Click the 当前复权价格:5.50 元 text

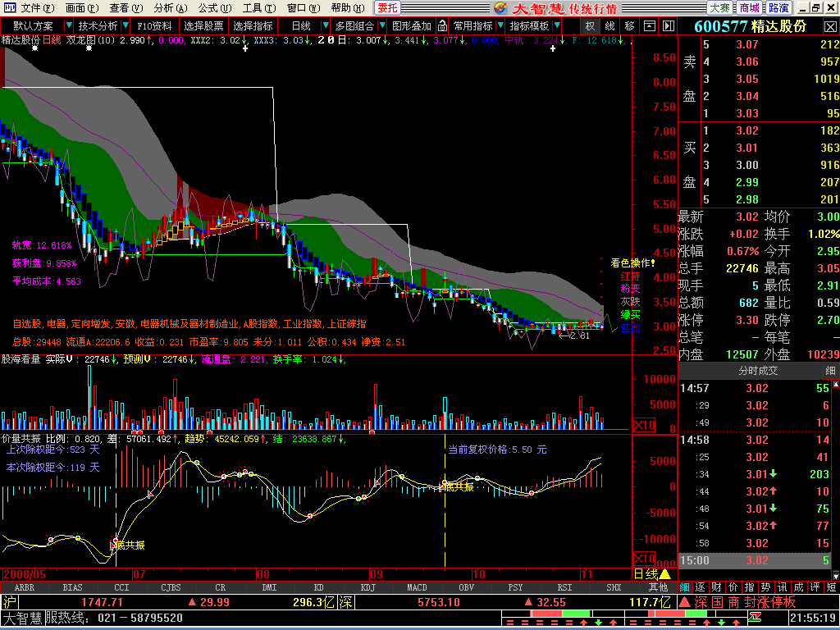coord(497,450)
